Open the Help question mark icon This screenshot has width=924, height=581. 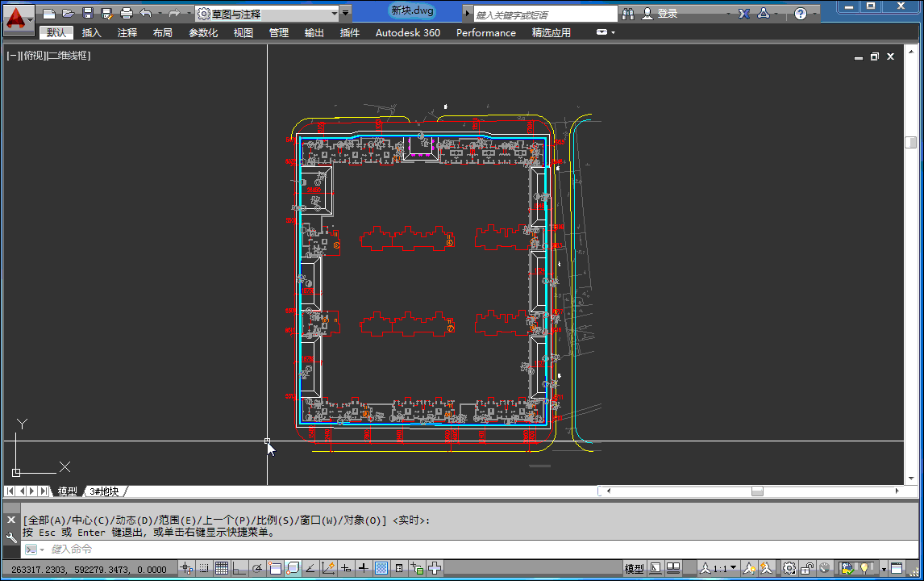801,14
